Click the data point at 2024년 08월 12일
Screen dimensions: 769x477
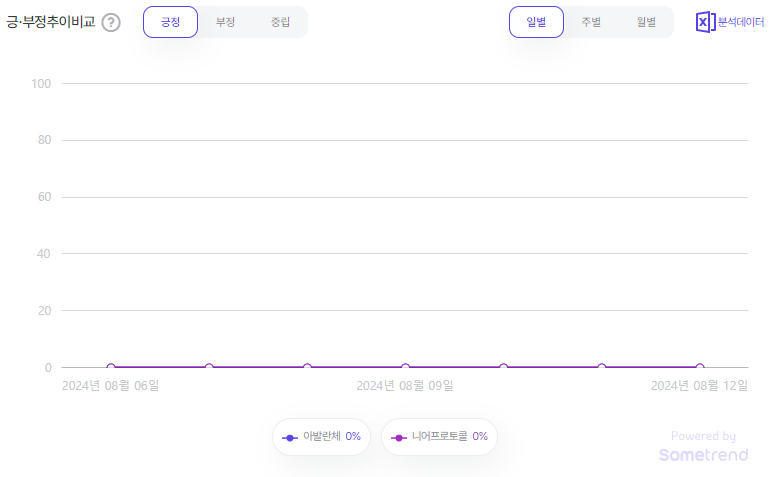700,367
